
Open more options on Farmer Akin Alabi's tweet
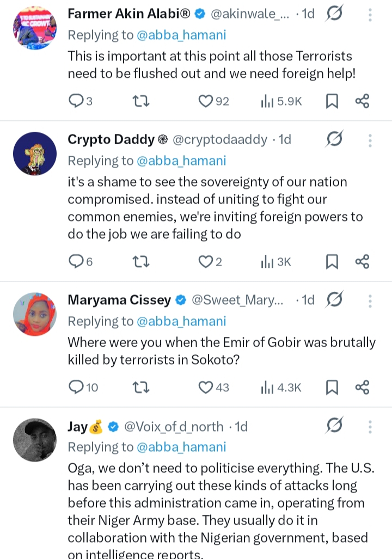[370, 14]
